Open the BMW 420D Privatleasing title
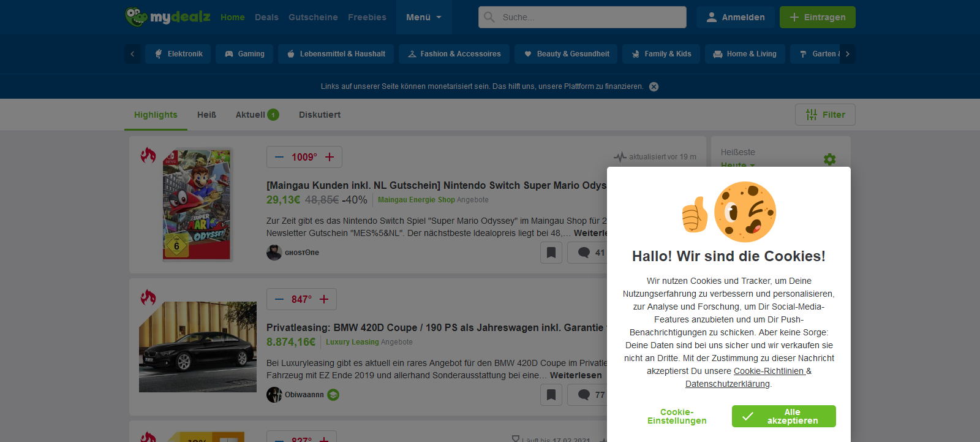This screenshot has width=980, height=442. coord(436,327)
